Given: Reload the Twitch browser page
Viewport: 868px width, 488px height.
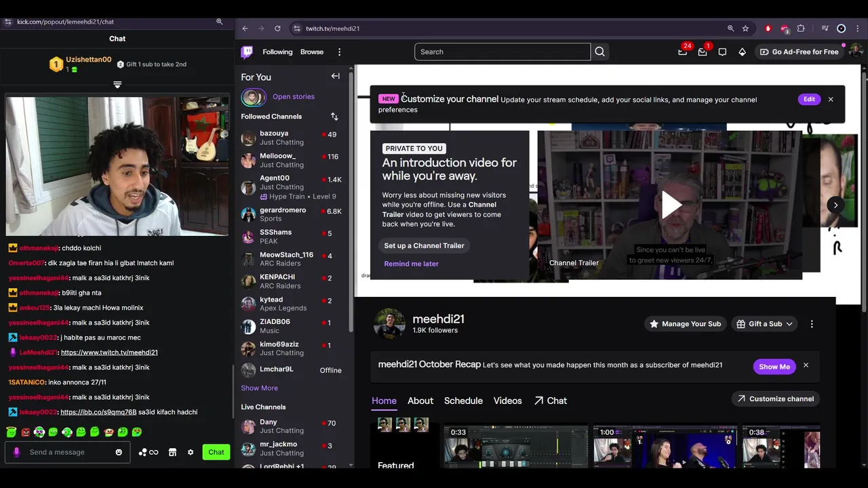Looking at the screenshot, I should (x=277, y=28).
